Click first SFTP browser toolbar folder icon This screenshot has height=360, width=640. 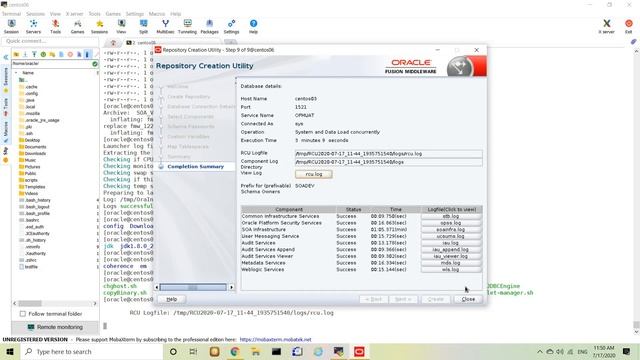tap(16, 54)
